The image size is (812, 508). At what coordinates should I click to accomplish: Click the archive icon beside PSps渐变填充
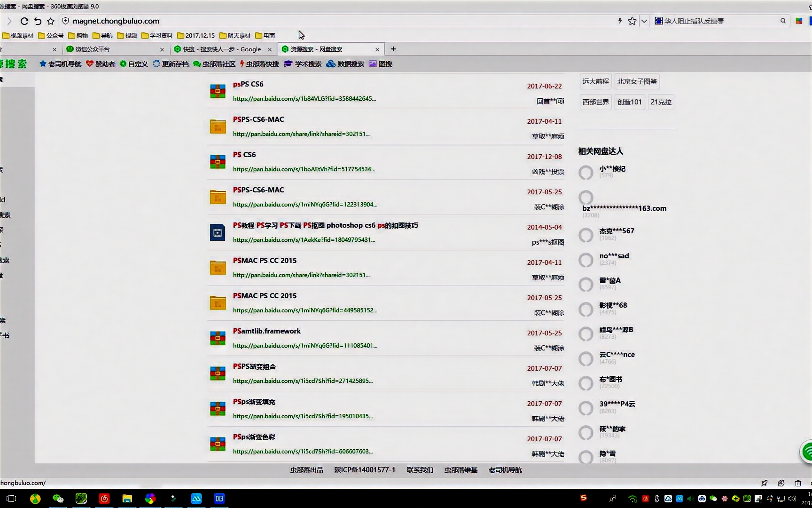(x=218, y=408)
